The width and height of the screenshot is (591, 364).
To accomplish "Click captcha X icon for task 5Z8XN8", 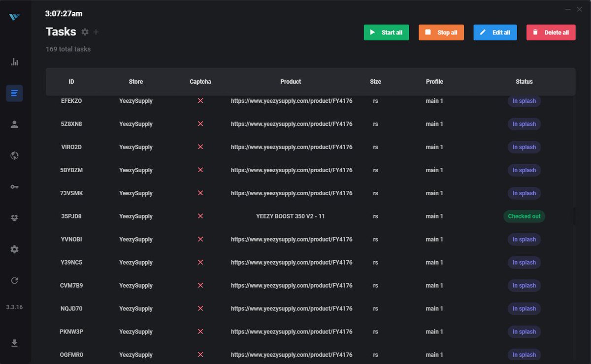I will 200,123.
